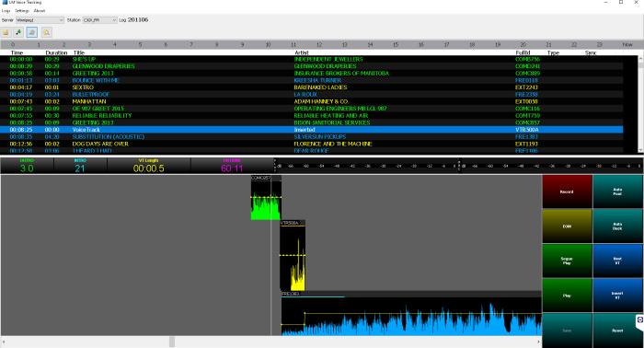Toggle the highlighted third toolbar icon

coord(32,32)
